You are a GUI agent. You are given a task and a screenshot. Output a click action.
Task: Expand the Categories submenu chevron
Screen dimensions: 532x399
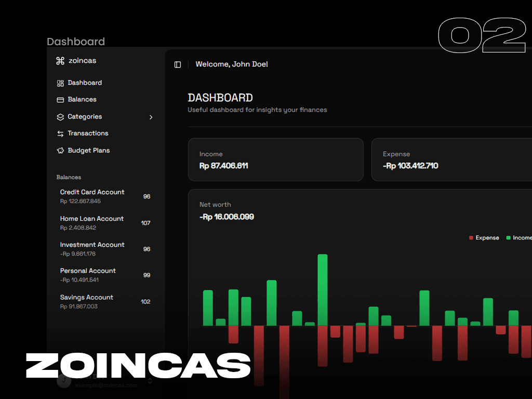pyautogui.click(x=151, y=117)
